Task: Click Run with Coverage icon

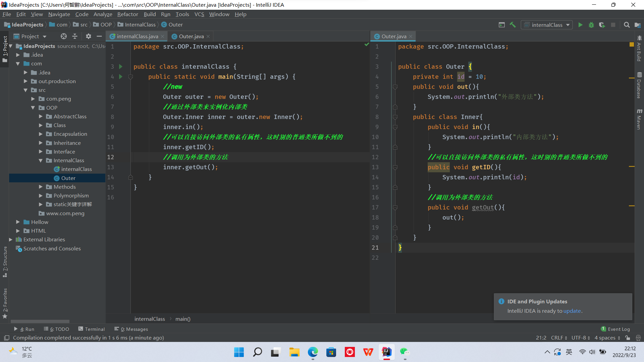Action: [x=602, y=25]
